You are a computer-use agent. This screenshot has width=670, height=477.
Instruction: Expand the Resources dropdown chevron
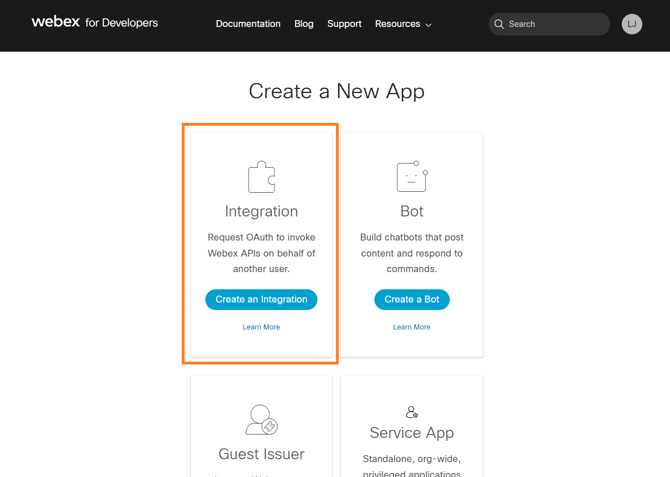click(429, 25)
